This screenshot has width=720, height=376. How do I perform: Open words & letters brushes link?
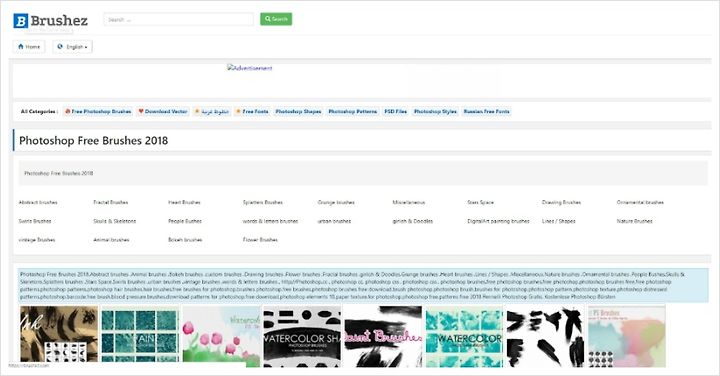coord(270,221)
